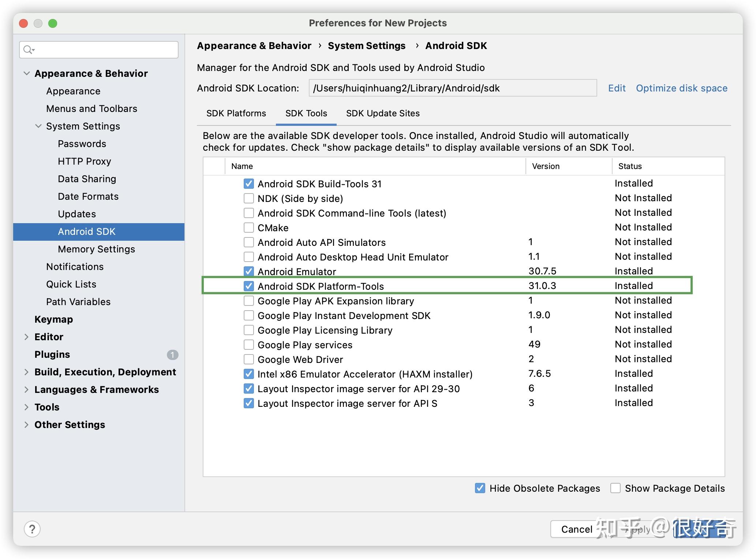Click the search magnifier icon

(x=28, y=50)
